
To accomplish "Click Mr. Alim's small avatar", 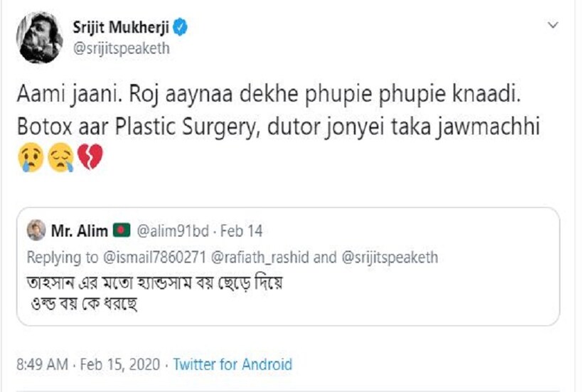I will point(36,231).
